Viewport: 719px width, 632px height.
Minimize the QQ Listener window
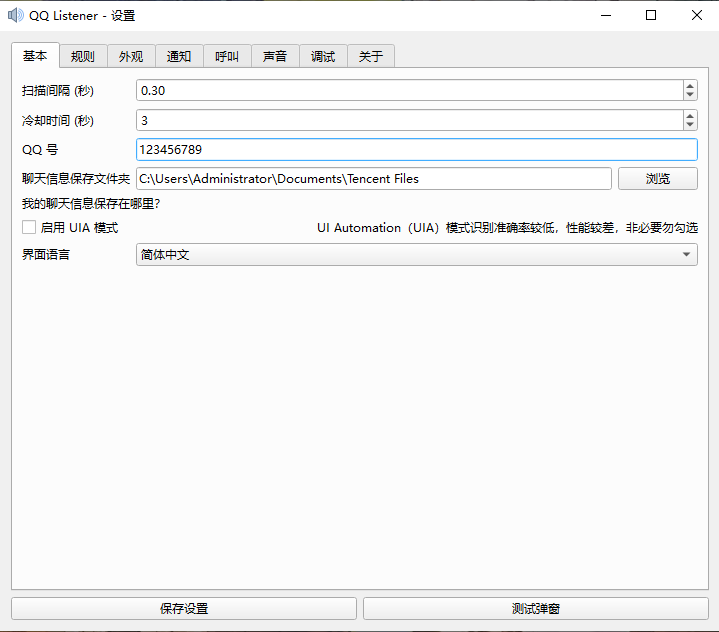(606, 16)
